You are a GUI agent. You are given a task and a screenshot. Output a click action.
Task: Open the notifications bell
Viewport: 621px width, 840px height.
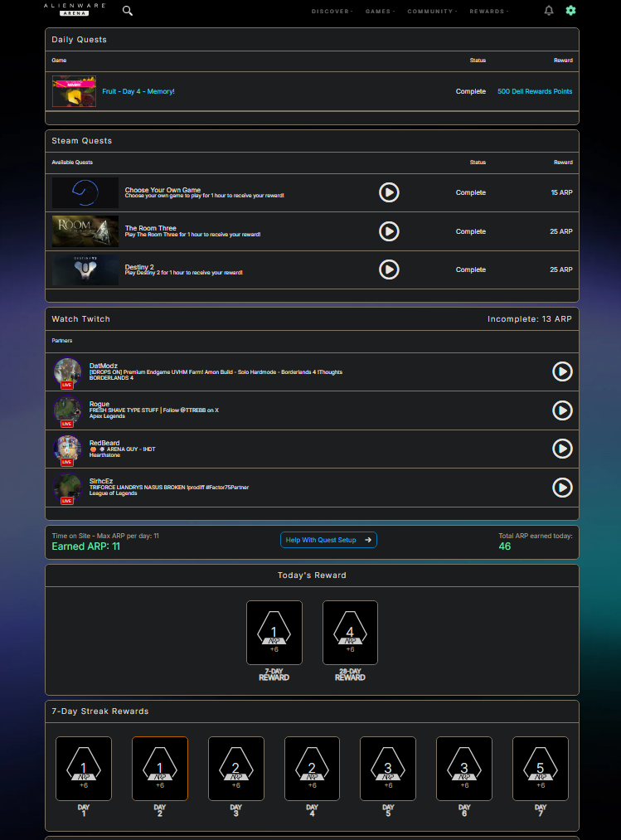pyautogui.click(x=549, y=11)
